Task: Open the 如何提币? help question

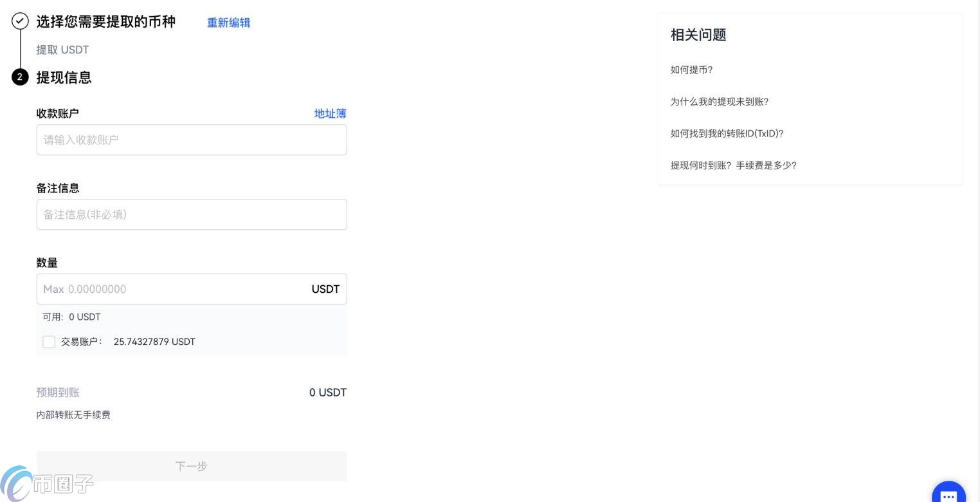Action: tap(691, 70)
